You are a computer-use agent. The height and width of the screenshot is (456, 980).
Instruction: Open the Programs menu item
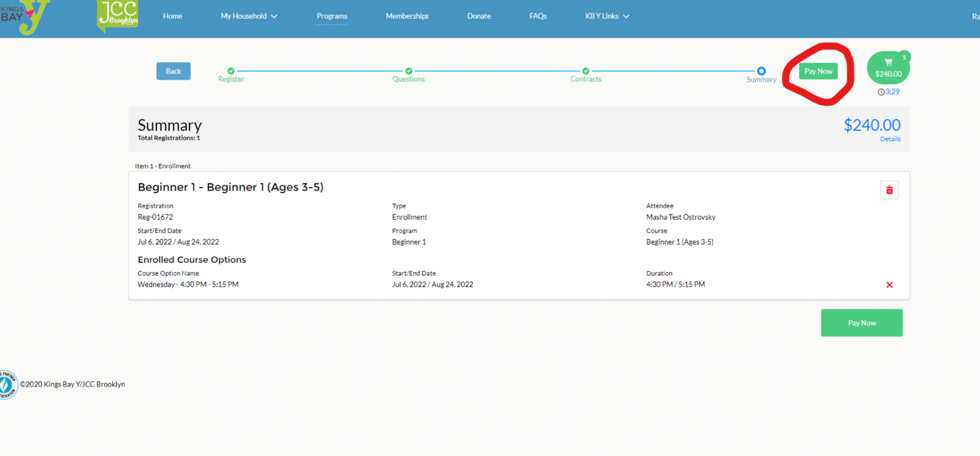tap(332, 16)
